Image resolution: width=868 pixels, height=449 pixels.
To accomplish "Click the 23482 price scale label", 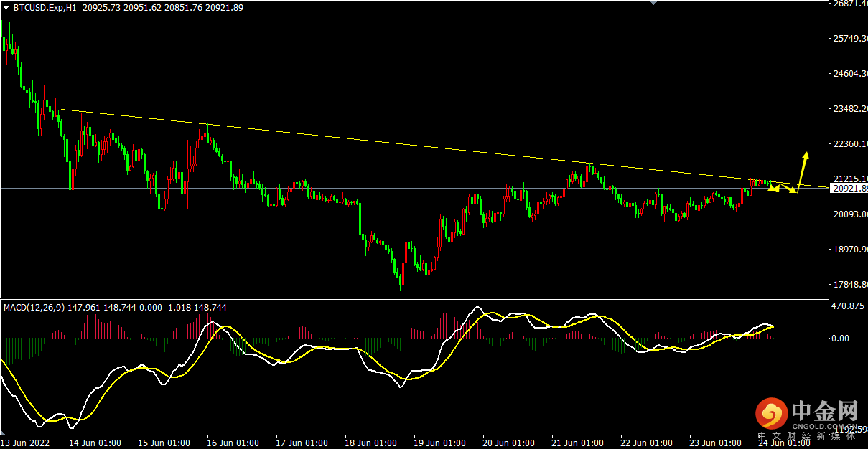I will click(x=849, y=109).
